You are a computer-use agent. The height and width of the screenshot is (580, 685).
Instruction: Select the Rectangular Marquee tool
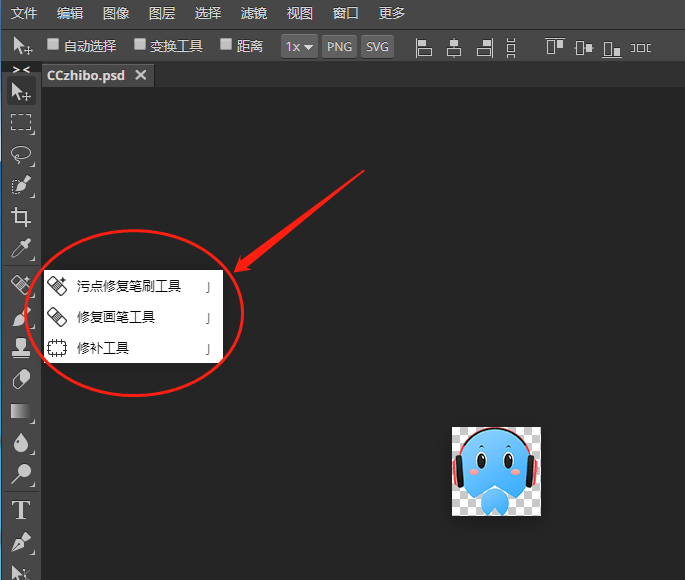(21, 123)
